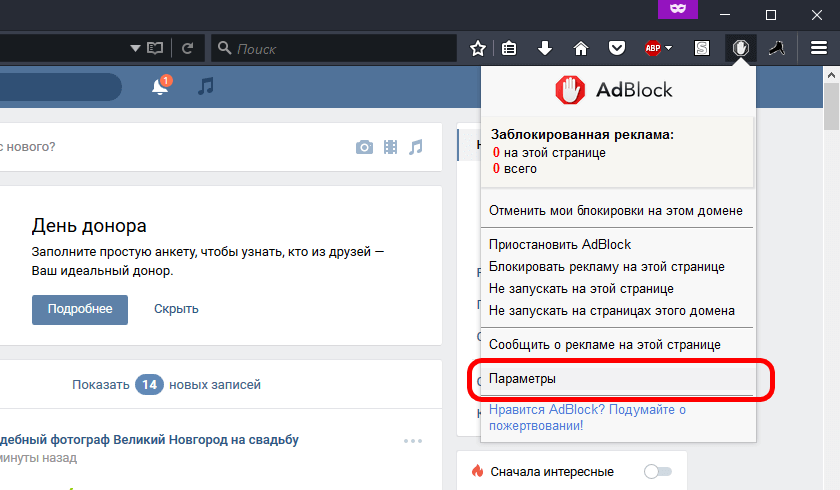Screen dimensions: 840x490
Task: Go to home page icon
Action: pos(581,49)
